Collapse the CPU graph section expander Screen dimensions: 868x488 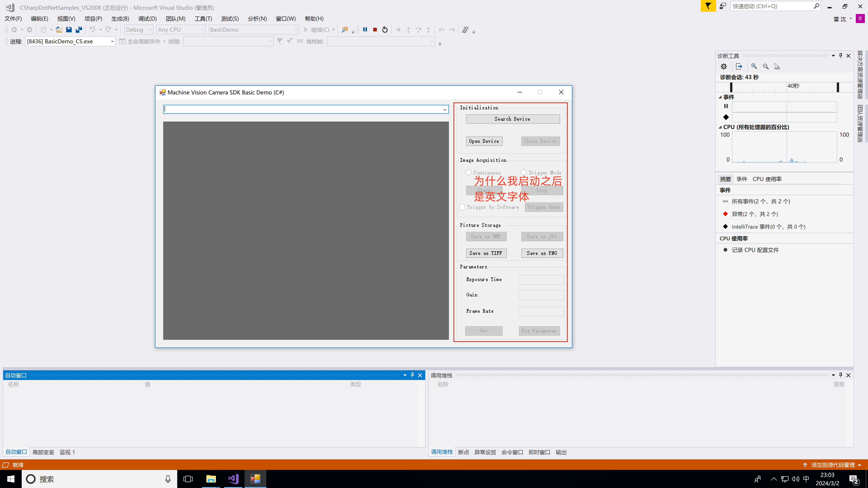tap(720, 127)
